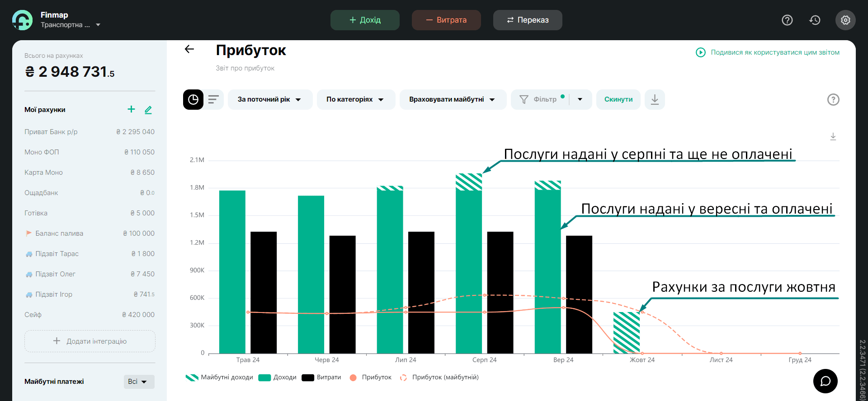
Task: Toggle Доходи legend item
Action: pos(278,378)
